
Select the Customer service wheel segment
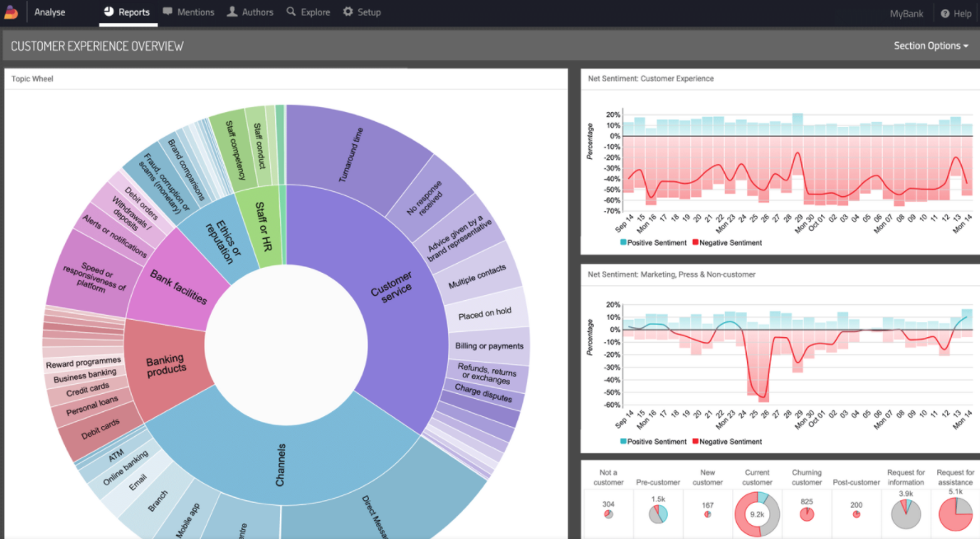pos(390,286)
